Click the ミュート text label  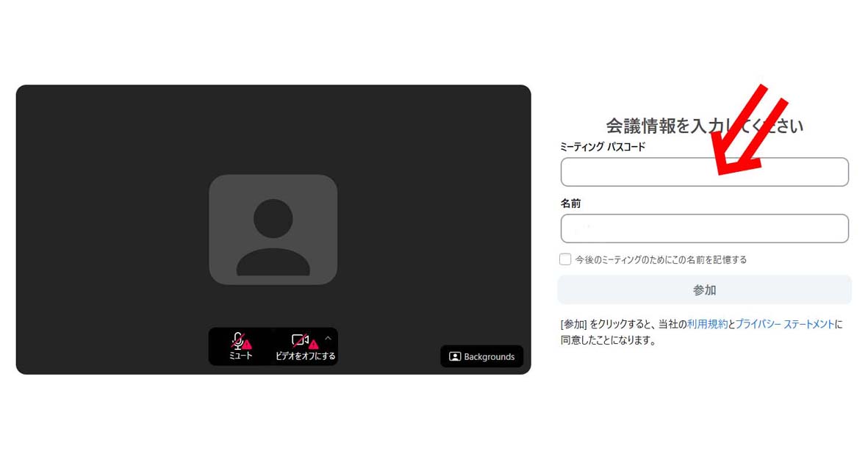(240, 356)
